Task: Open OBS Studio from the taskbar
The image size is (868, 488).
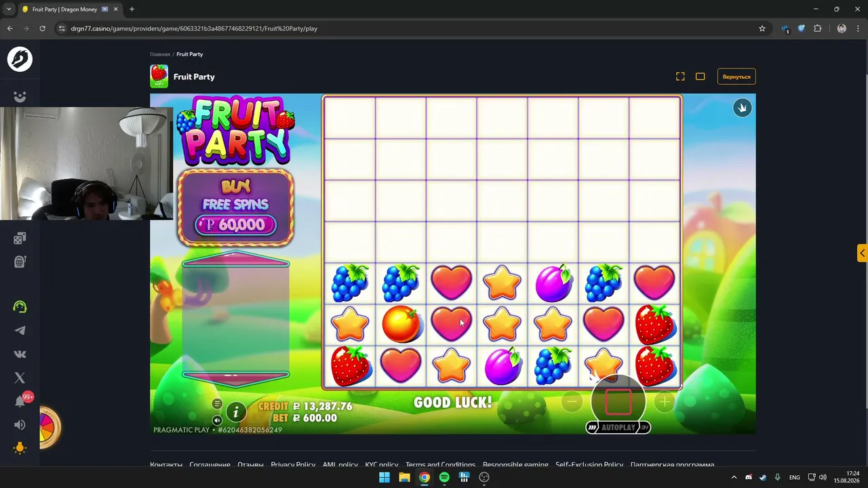Action: [484, 477]
